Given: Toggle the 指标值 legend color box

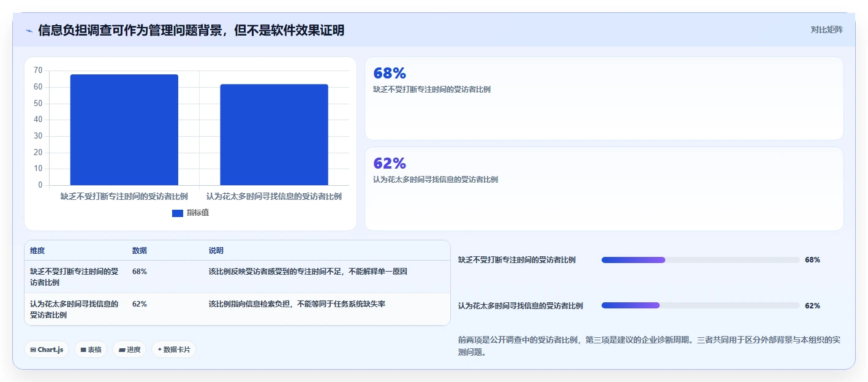Looking at the screenshot, I should pos(178,213).
